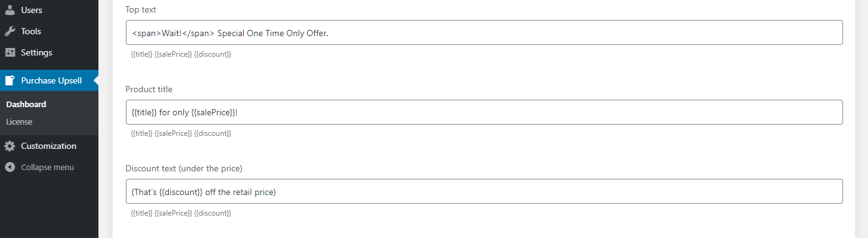Click the Customization gear icon
Screen dimensions: 868x238
10,146
